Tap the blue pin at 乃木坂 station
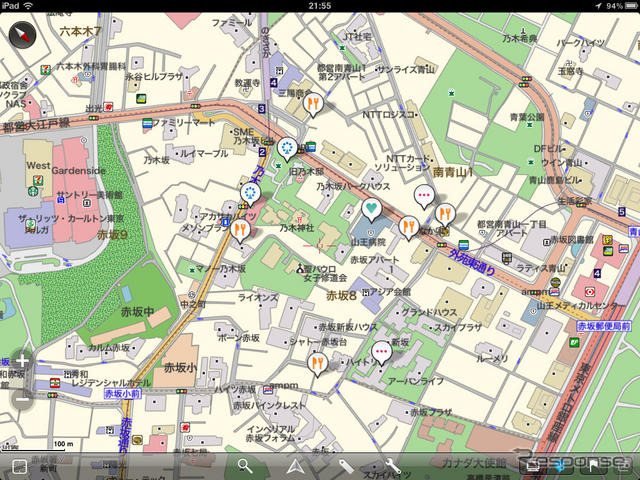This screenshot has width=640, height=480. [x=250, y=192]
